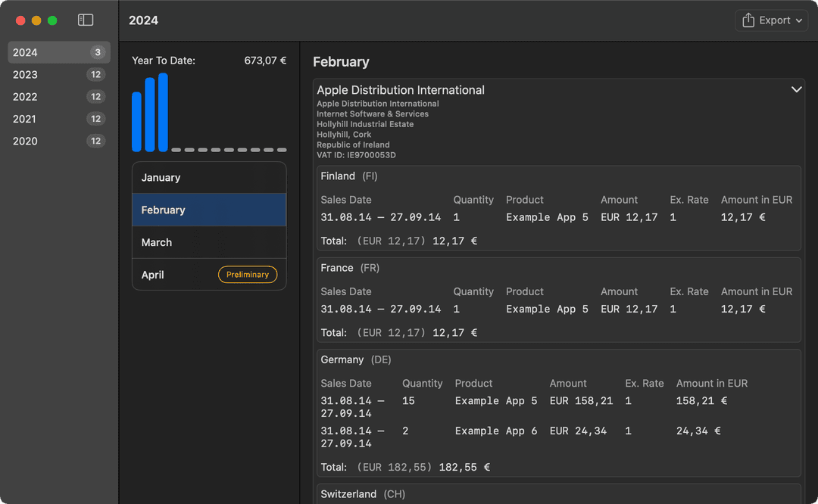Viewport: 818px width, 504px height.
Task: Click the Germany (DE) country header
Action: (356, 359)
